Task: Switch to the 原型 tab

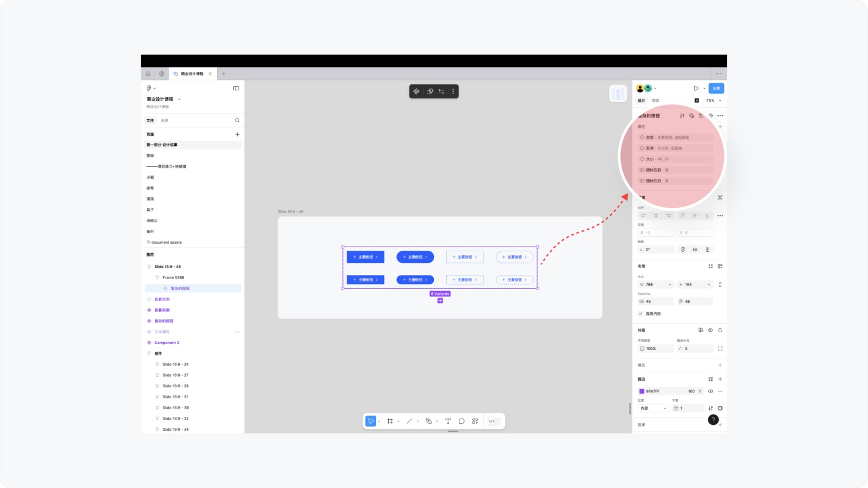Action: 656,101
